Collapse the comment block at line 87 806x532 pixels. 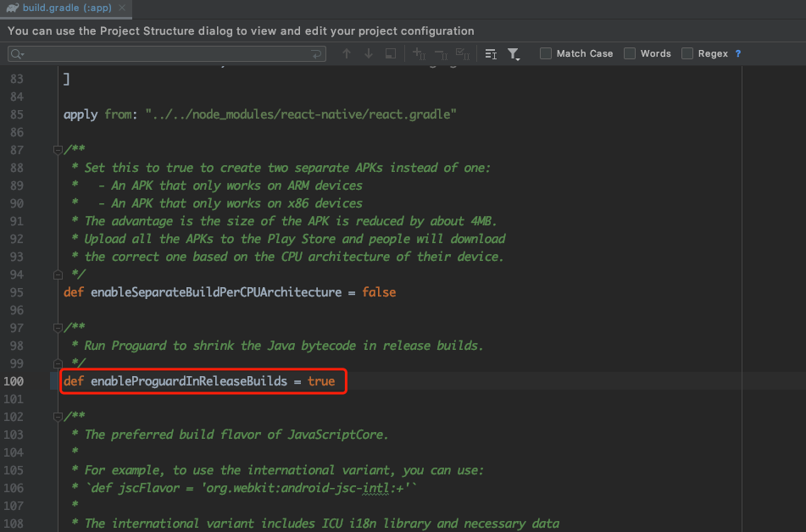58,150
